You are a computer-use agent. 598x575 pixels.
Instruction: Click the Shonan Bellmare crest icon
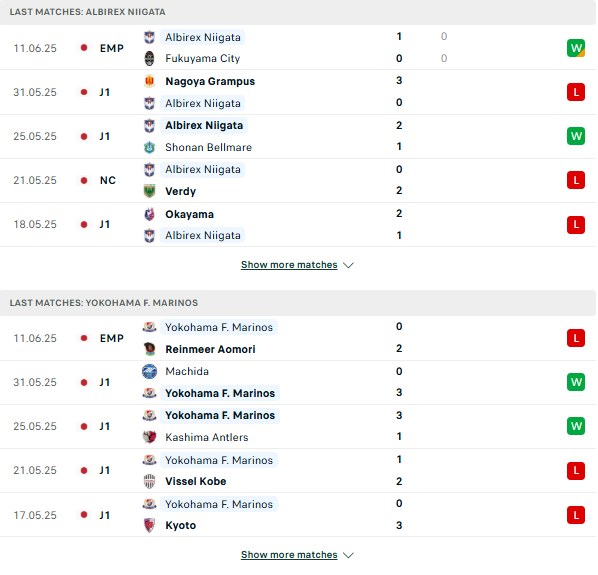pos(150,147)
